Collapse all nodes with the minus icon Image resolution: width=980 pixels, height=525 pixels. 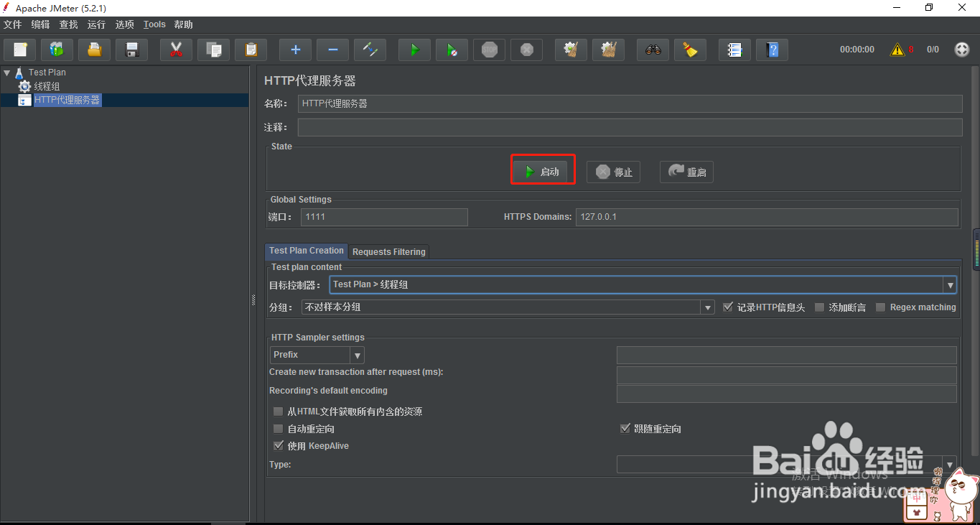332,50
